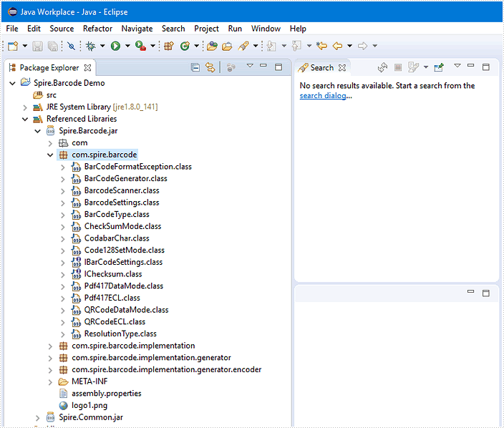The image size is (504, 428).
Task: Select logo1.png file
Action: pyautogui.click(x=89, y=405)
